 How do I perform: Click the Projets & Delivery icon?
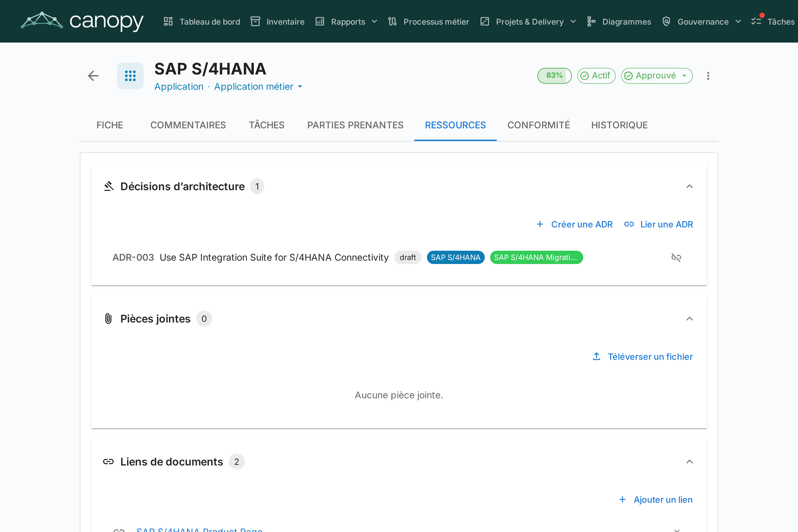tap(485, 21)
